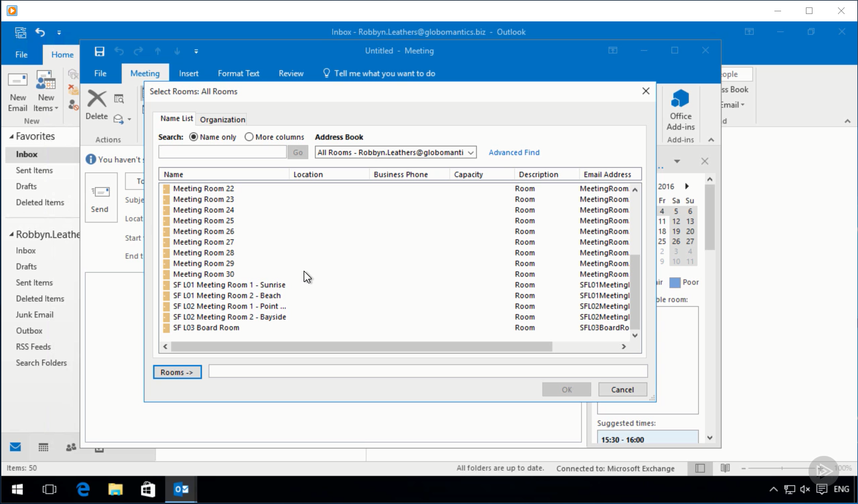
Task: Open Windows Start menu
Action: pos(17,489)
